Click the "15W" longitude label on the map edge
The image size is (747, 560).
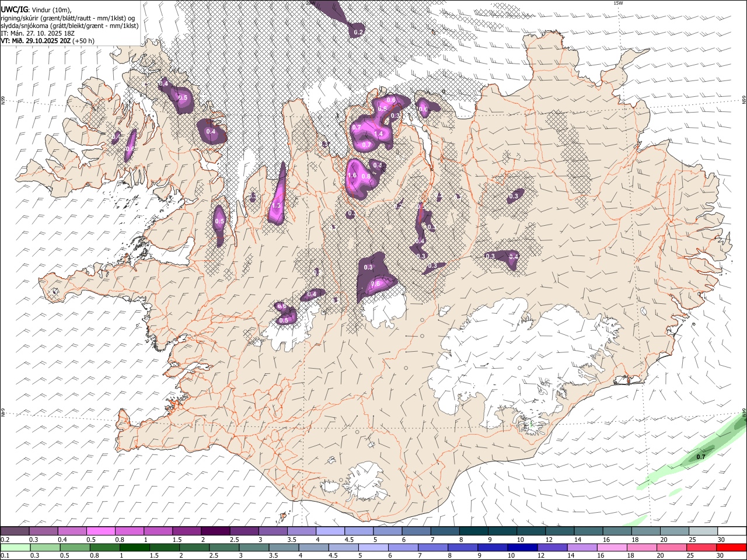click(x=619, y=3)
